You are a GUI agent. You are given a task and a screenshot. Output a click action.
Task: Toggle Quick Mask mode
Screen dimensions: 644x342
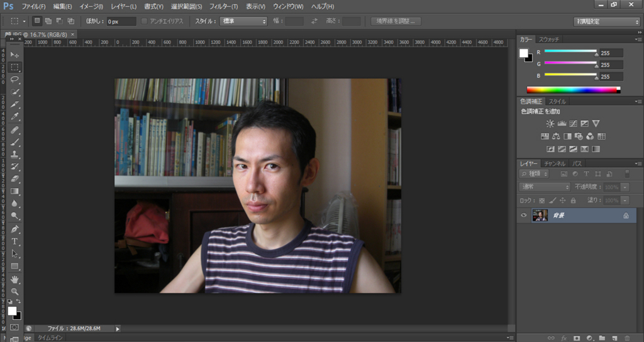click(15, 327)
